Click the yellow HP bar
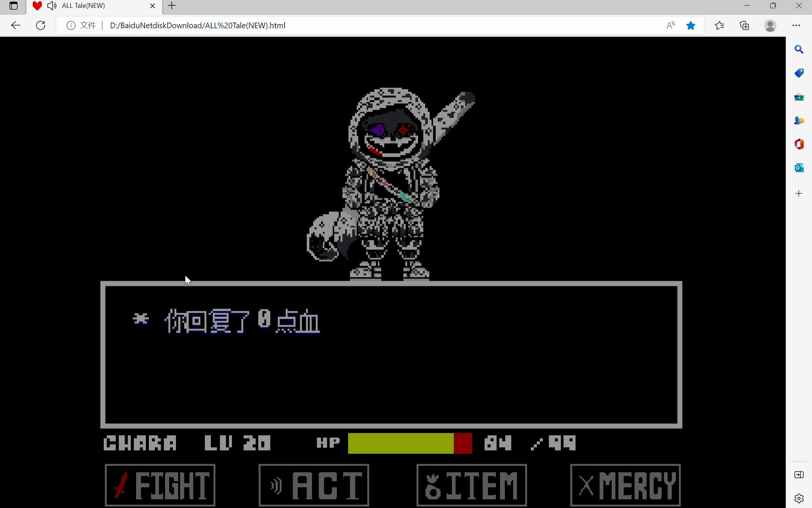Viewport: 812px width, 508px height. [x=400, y=443]
